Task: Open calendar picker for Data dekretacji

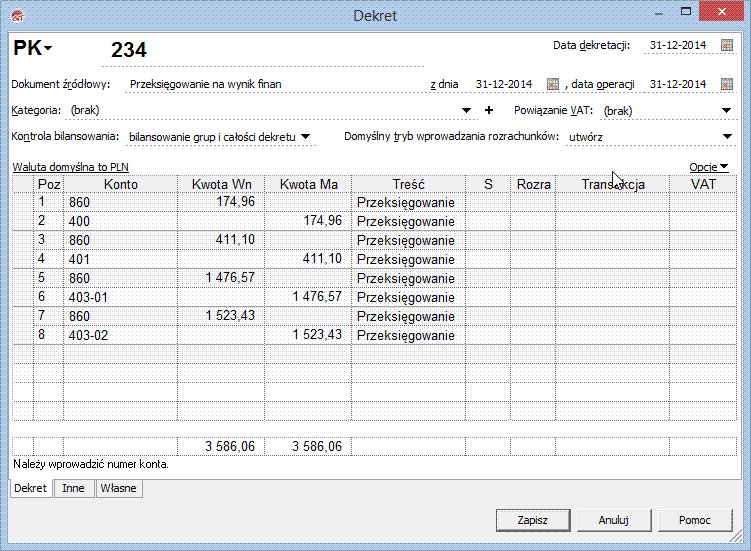Action: [727, 45]
